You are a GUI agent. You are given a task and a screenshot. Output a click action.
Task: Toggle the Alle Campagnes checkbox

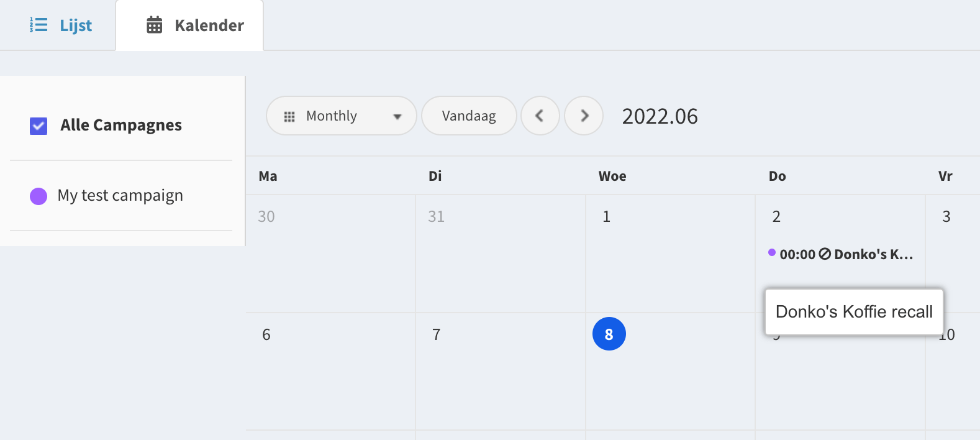[39, 126]
